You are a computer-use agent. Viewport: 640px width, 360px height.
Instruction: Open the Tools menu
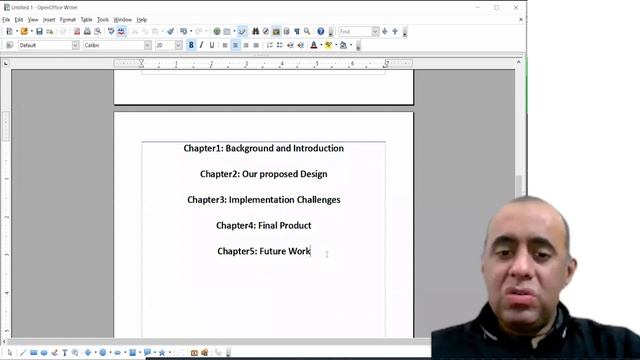pyautogui.click(x=103, y=20)
